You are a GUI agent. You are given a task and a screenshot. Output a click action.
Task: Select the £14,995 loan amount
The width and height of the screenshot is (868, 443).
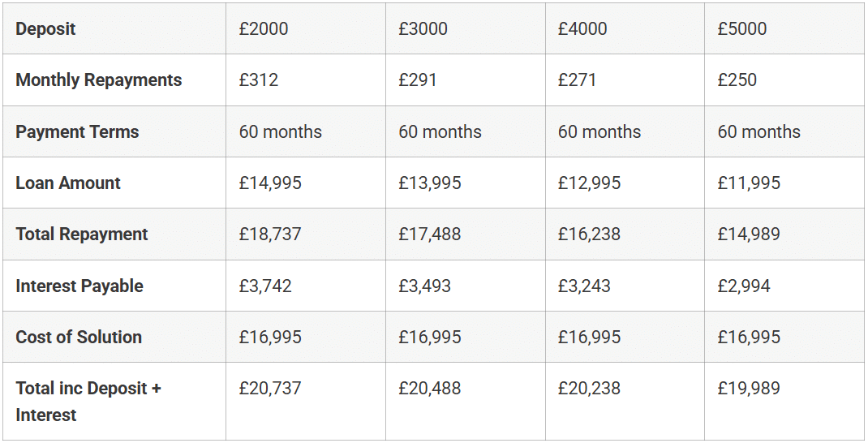(x=270, y=183)
